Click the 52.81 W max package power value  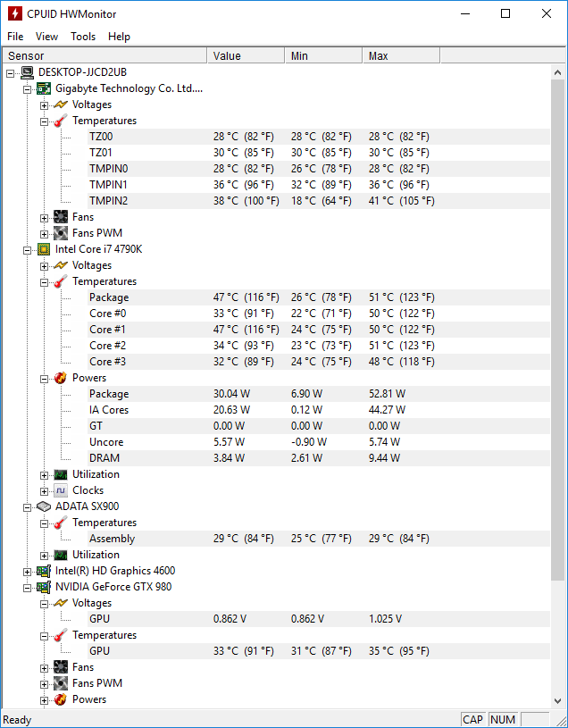[x=387, y=394]
